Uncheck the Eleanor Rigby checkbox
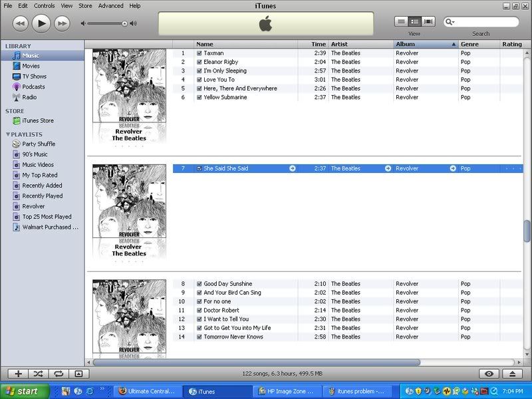This screenshot has width=532, height=399. click(199, 62)
